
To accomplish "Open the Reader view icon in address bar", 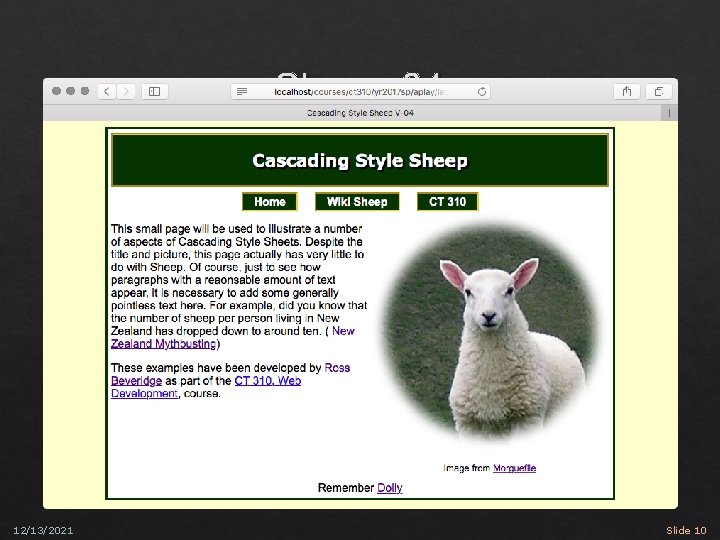I will point(242,92).
